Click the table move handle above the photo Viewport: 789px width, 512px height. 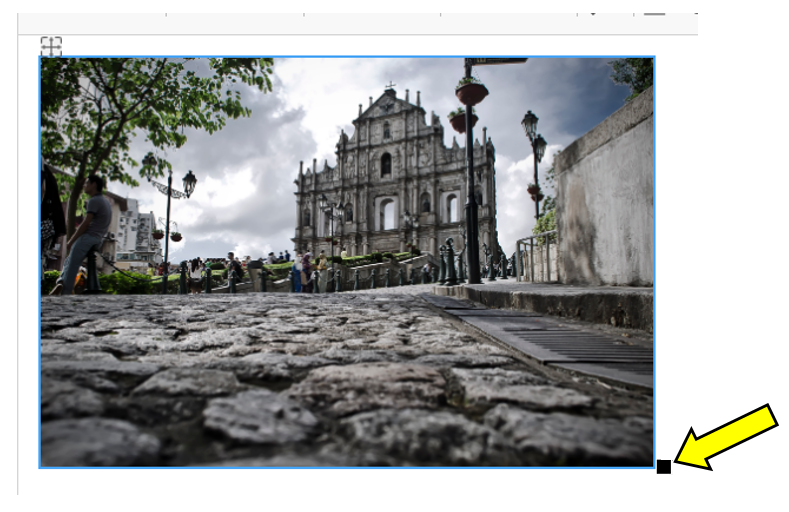click(x=51, y=45)
